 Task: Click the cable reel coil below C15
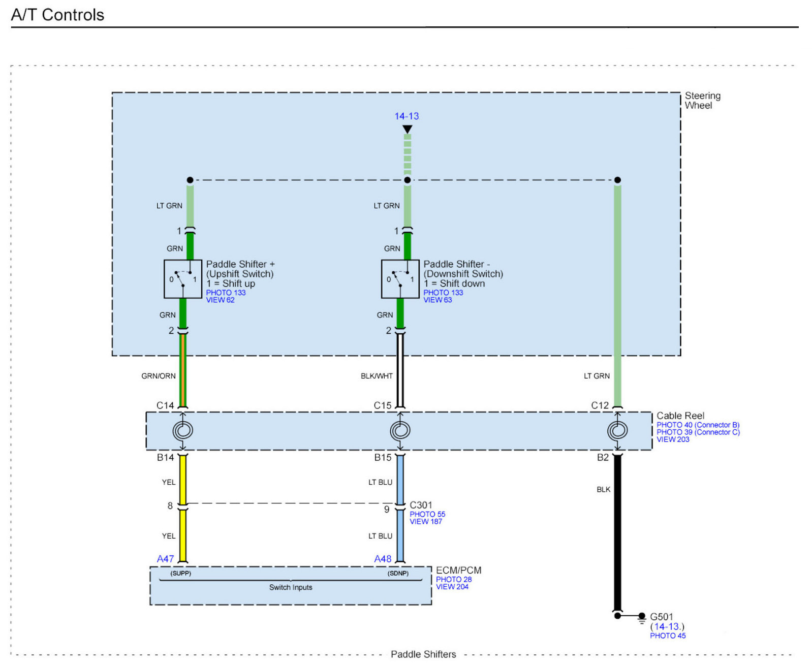pos(400,430)
